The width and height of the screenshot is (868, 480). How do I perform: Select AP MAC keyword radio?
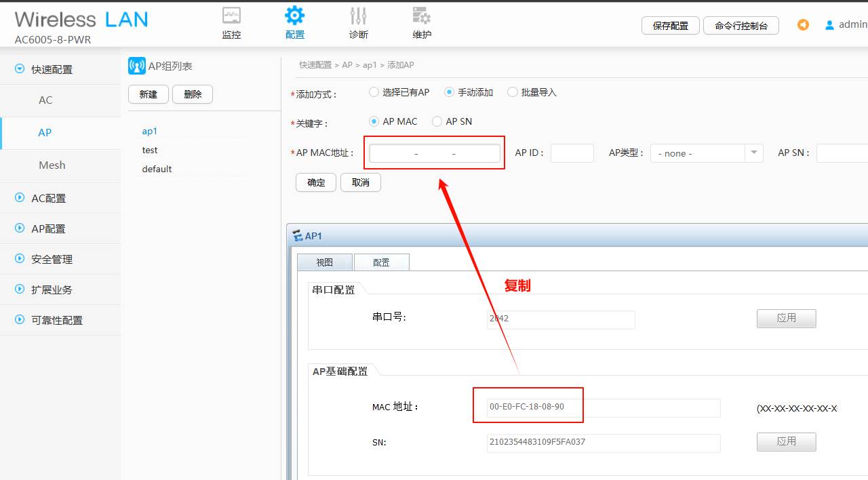click(x=374, y=121)
